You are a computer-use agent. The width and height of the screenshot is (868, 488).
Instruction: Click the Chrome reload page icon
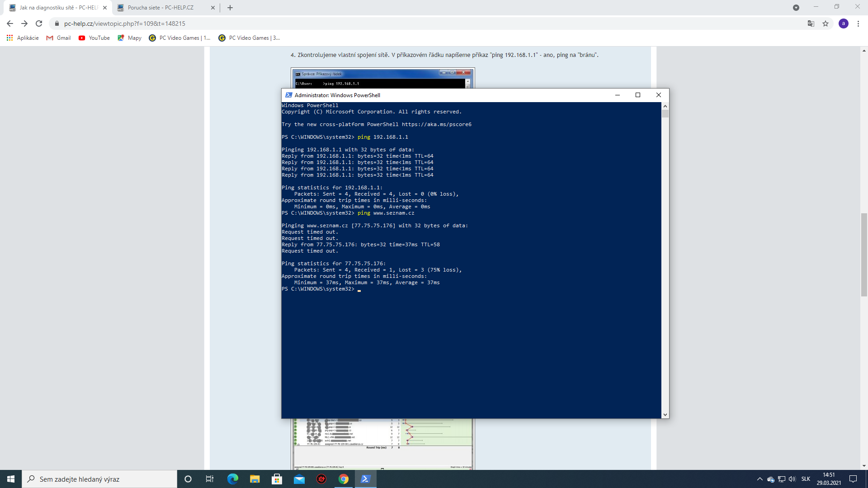(x=39, y=23)
